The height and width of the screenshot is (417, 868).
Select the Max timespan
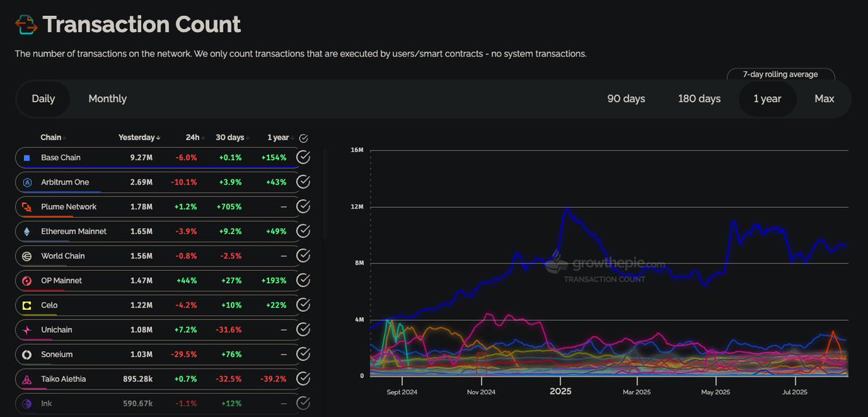825,99
